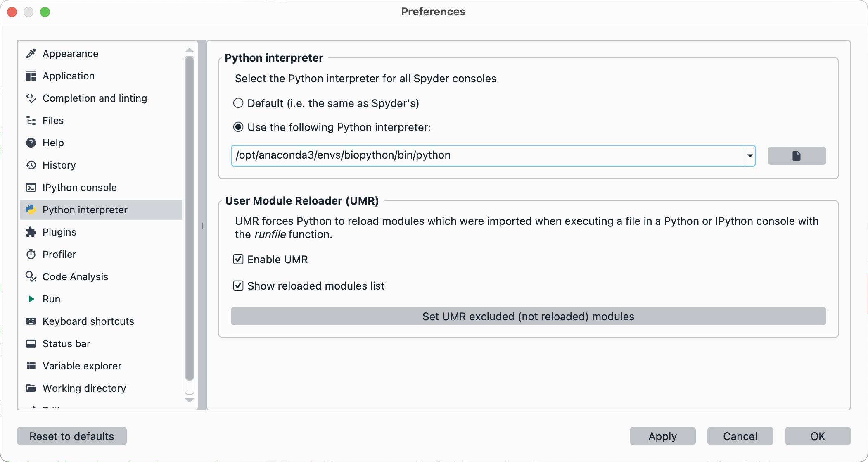Click the Completion and linting icon

pos(31,98)
